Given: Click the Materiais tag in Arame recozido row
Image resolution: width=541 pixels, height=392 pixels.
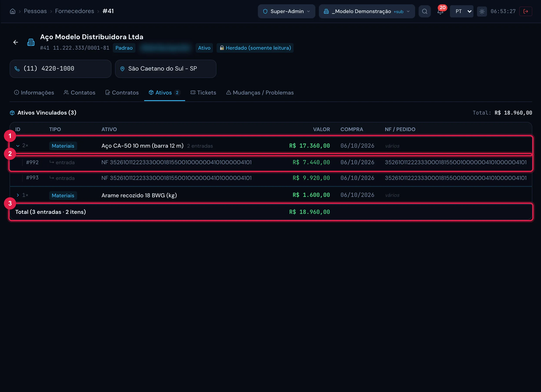Looking at the screenshot, I should pos(63,195).
